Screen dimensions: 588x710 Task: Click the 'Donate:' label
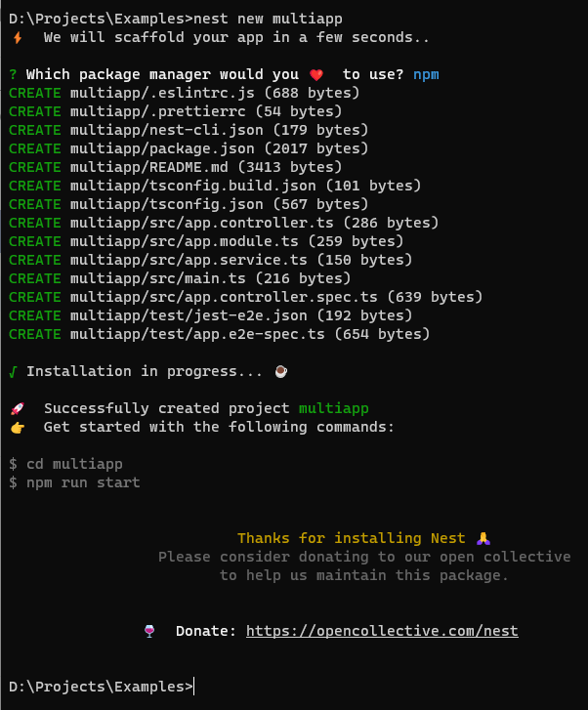[x=206, y=631]
